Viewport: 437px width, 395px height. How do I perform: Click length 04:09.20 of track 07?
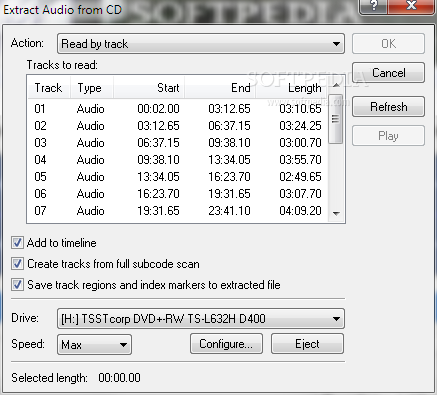(300, 211)
